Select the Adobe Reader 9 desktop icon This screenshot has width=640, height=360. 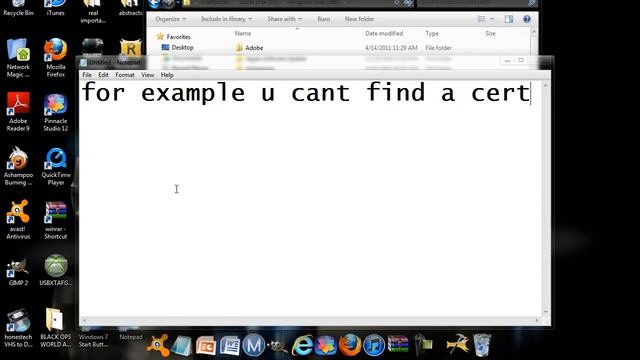[x=18, y=111]
